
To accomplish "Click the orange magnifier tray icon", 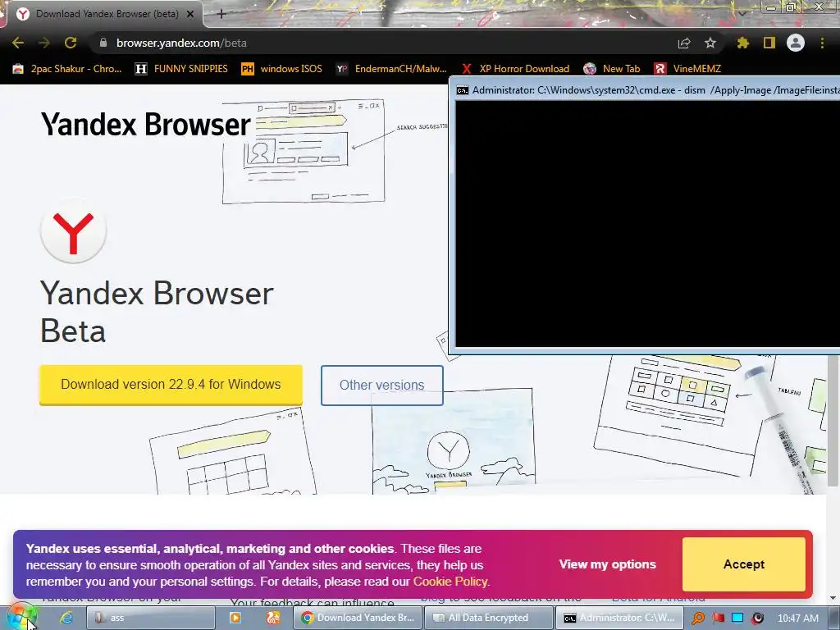I will (x=698, y=619).
